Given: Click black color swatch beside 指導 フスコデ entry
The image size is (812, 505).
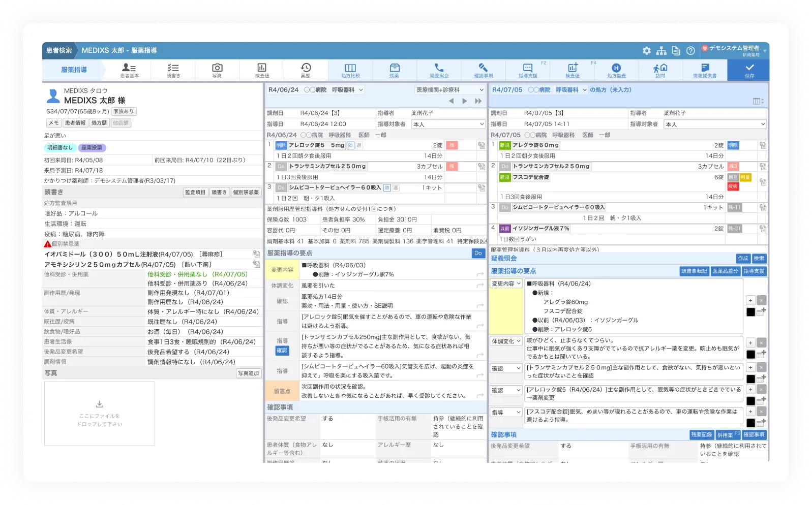Looking at the screenshot, I should [x=750, y=423].
